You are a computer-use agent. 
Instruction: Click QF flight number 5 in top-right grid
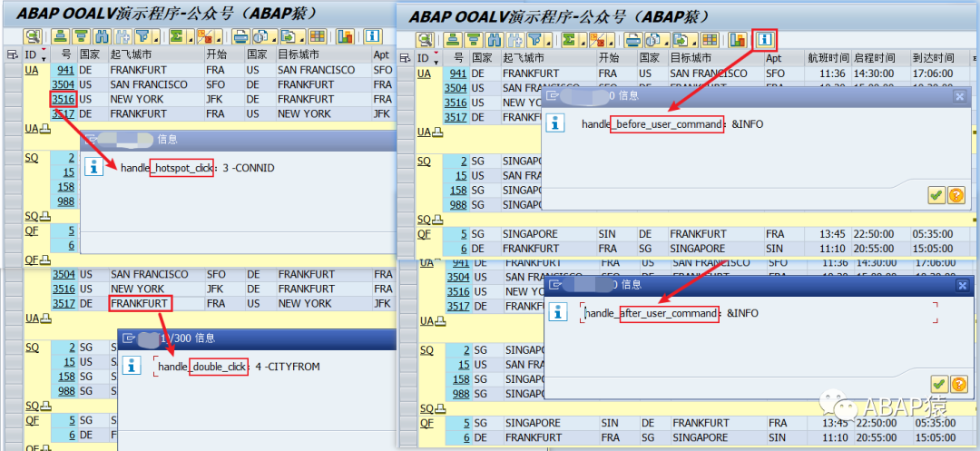[x=464, y=234]
